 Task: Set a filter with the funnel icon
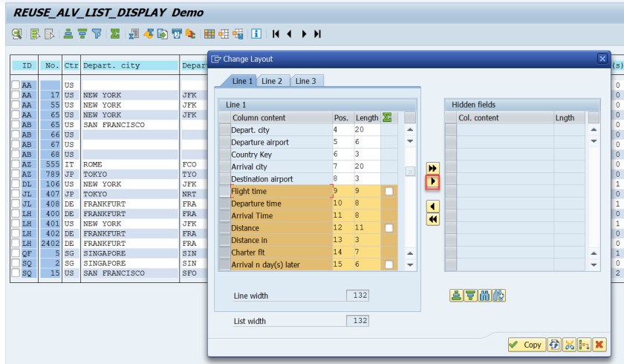point(97,34)
